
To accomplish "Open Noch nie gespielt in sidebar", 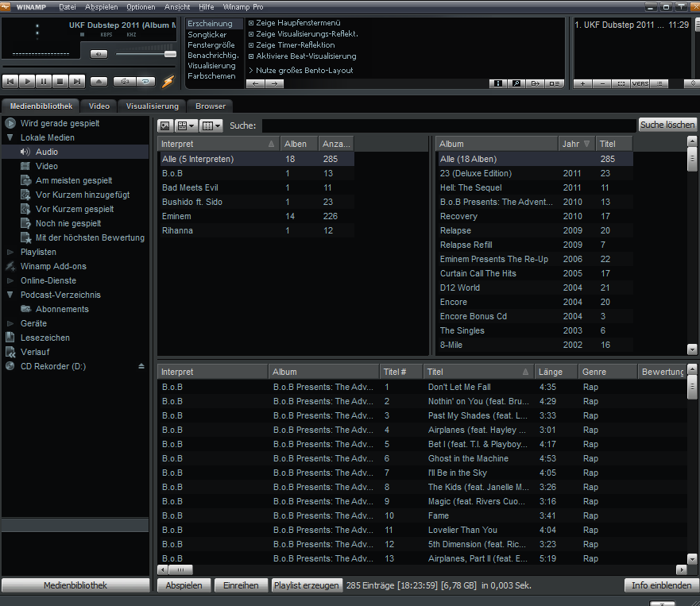I will [x=68, y=223].
